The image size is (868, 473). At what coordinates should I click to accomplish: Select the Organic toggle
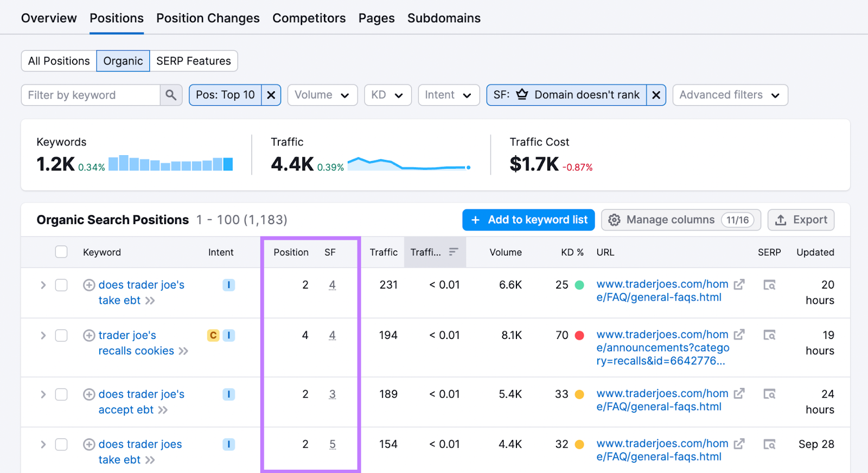123,61
